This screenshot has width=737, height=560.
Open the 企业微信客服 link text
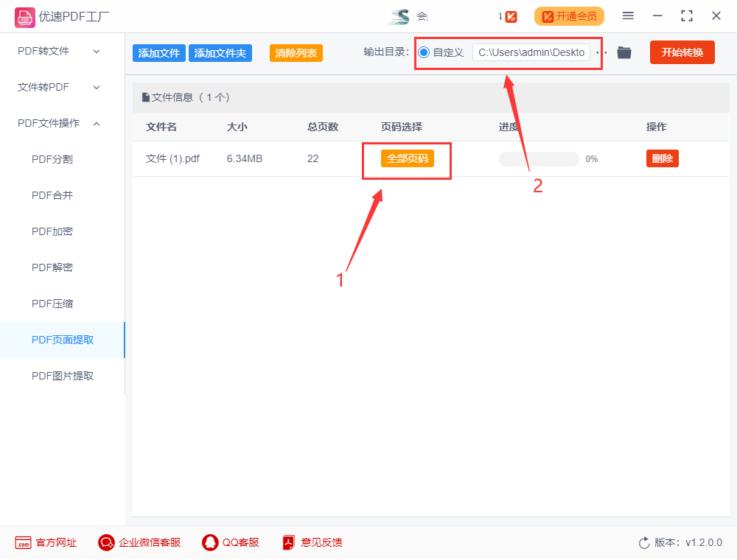coord(150,542)
